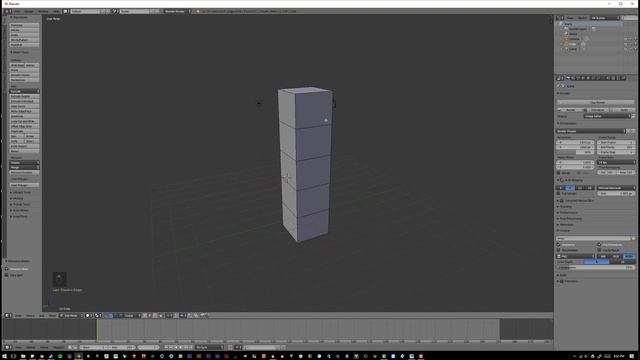
Task: Click the Remove Doubles button
Action: tap(24, 172)
